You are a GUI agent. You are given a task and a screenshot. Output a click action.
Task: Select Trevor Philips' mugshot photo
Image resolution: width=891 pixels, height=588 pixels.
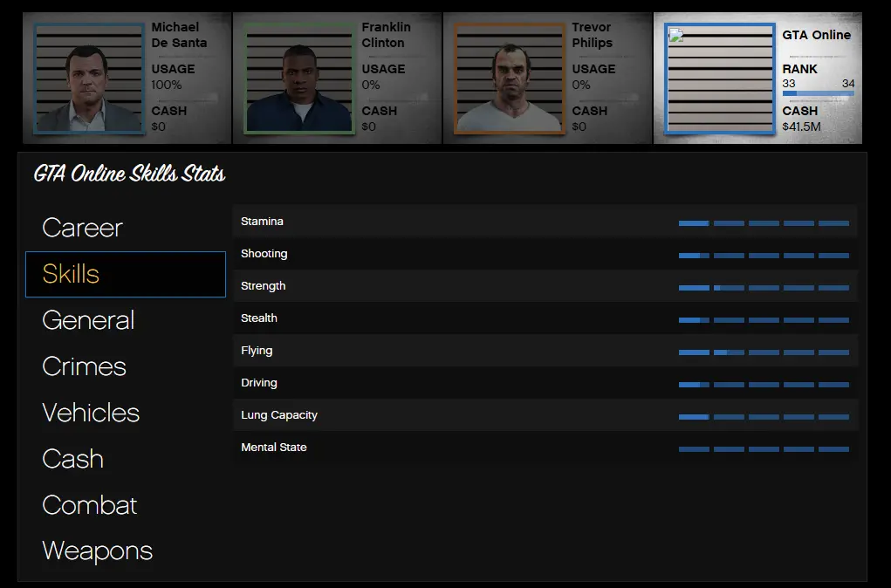click(509, 79)
